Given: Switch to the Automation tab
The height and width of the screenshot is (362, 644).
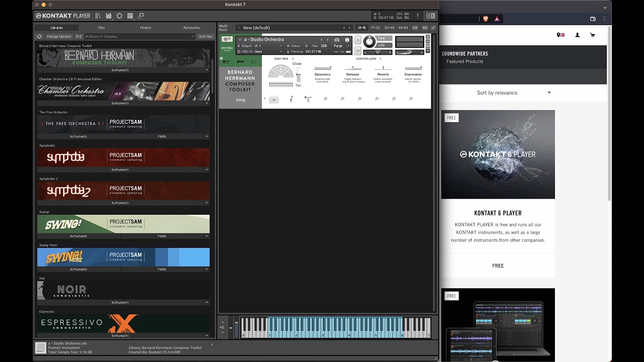Looking at the screenshot, I should coord(192,28).
